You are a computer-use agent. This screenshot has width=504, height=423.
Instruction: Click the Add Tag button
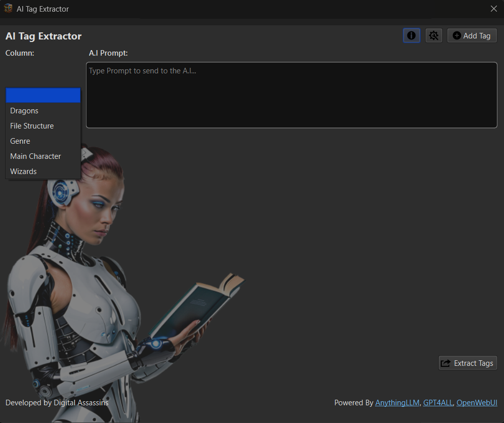(x=472, y=36)
